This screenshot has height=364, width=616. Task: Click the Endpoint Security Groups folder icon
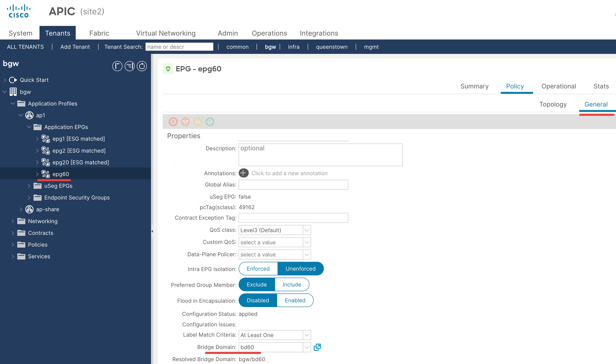[x=37, y=198]
